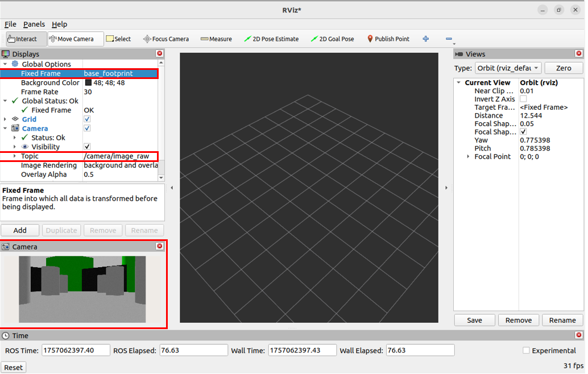588x374 pixels.
Task: Click the Background Color swatch
Action: [x=88, y=82]
